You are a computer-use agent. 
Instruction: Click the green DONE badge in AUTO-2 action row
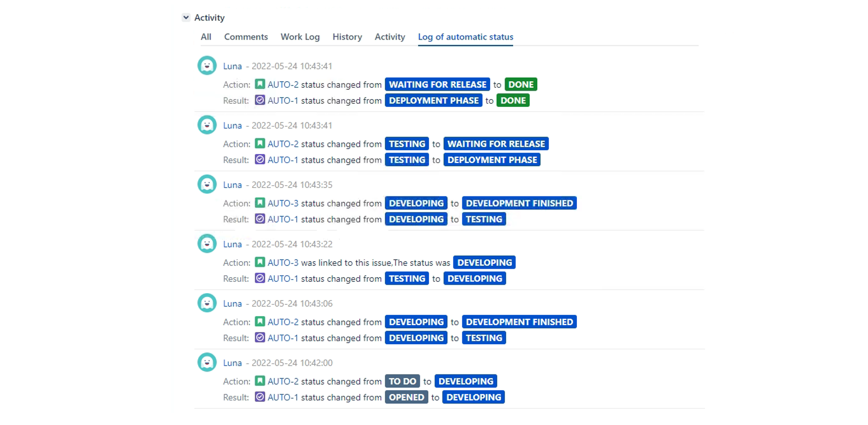[x=521, y=85]
